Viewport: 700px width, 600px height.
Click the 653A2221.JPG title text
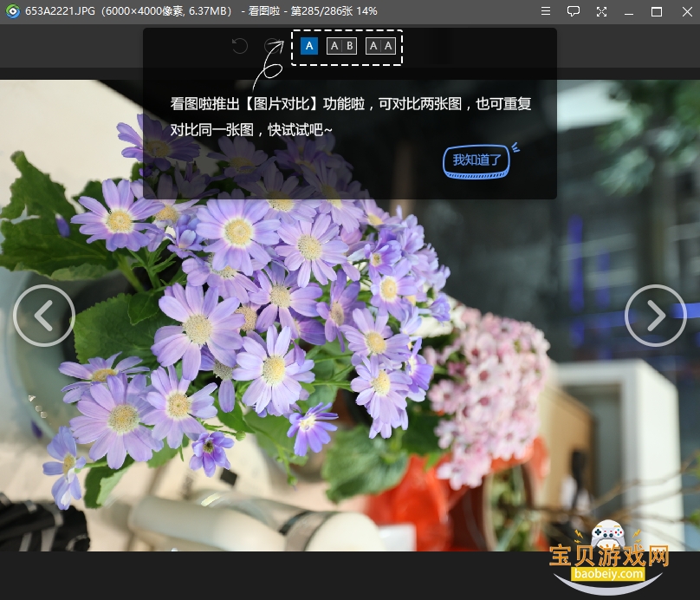60,11
